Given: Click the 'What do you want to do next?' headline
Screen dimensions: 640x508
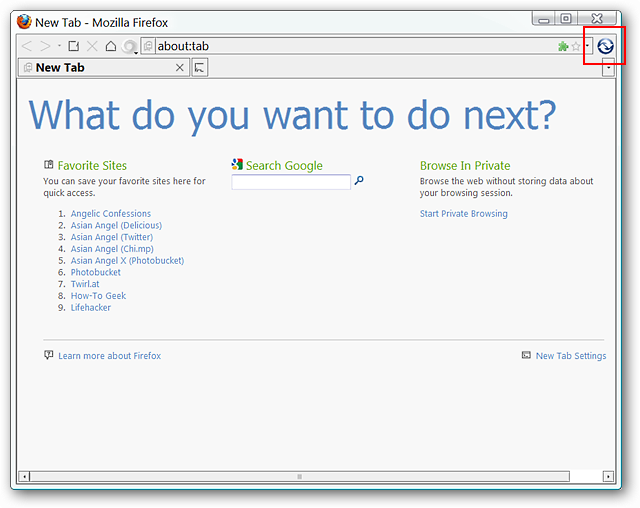Looking at the screenshot, I should tap(292, 115).
